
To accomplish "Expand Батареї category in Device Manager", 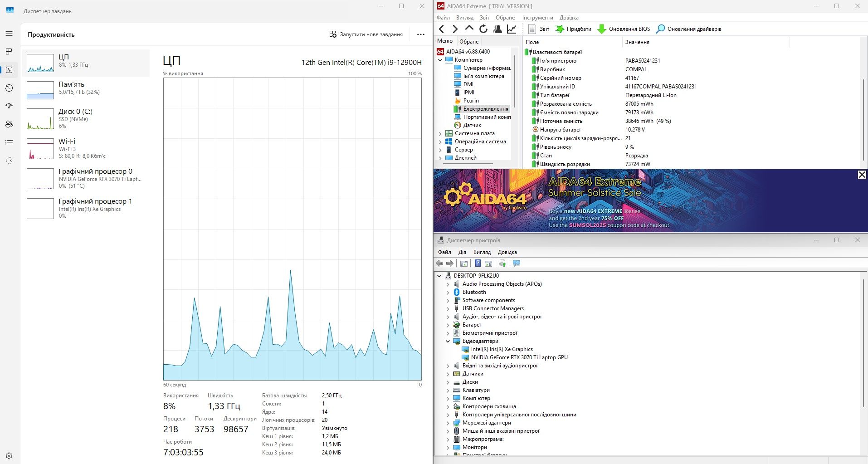I will [448, 325].
